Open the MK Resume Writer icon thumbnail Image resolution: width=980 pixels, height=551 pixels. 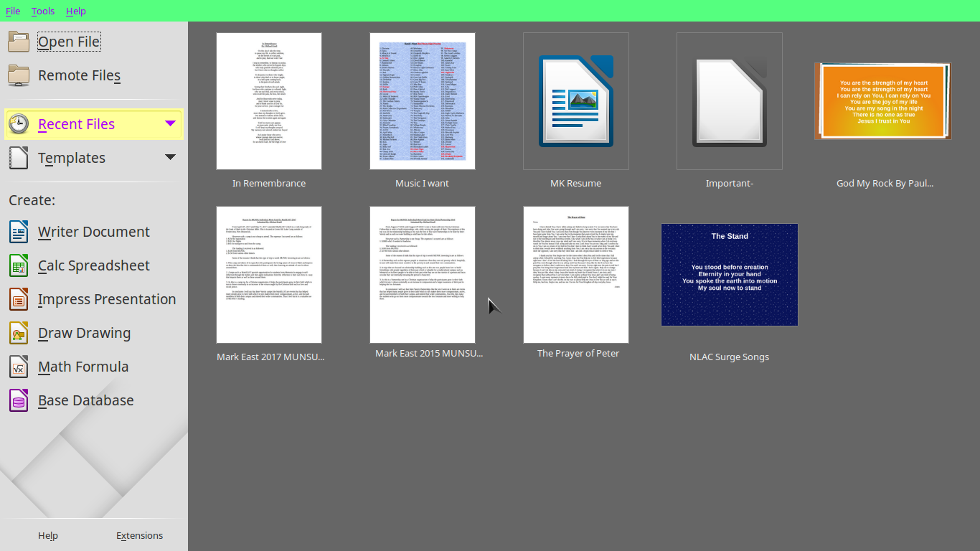click(x=576, y=101)
